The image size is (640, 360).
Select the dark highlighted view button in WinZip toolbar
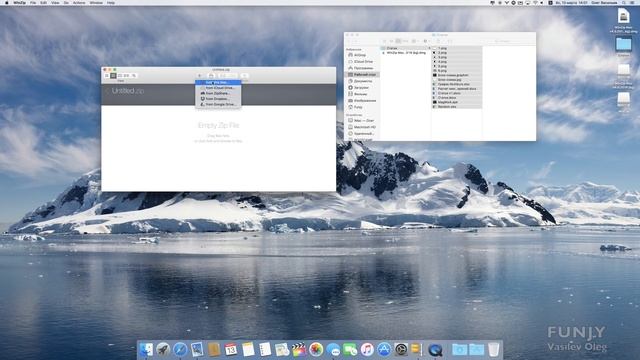[x=113, y=76]
